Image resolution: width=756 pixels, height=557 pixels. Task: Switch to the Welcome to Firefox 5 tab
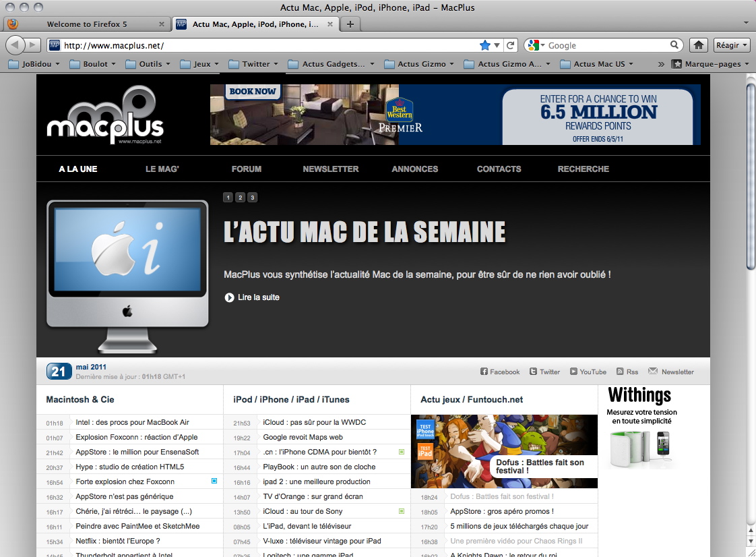click(87, 24)
